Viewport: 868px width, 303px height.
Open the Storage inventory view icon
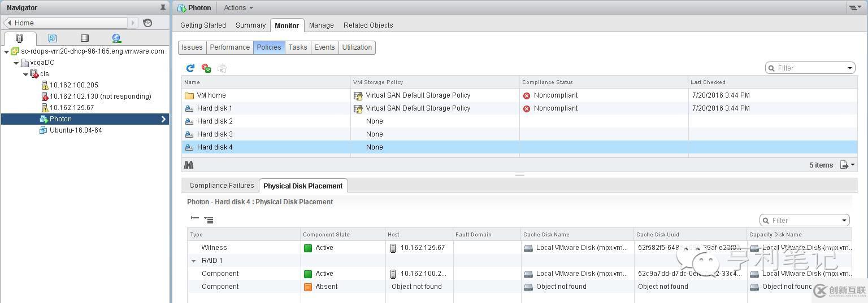[84, 38]
